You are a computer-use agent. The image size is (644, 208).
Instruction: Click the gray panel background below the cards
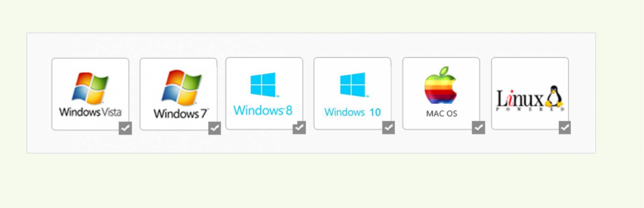(x=311, y=143)
